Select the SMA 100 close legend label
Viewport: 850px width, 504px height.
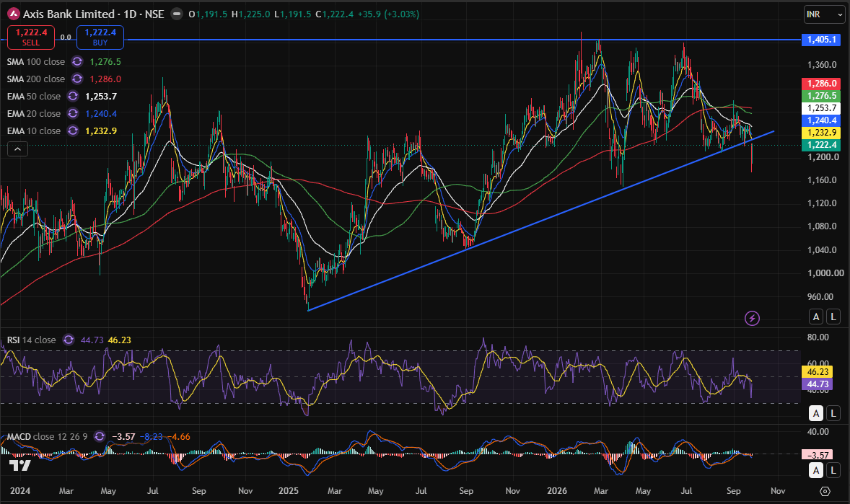click(x=36, y=62)
